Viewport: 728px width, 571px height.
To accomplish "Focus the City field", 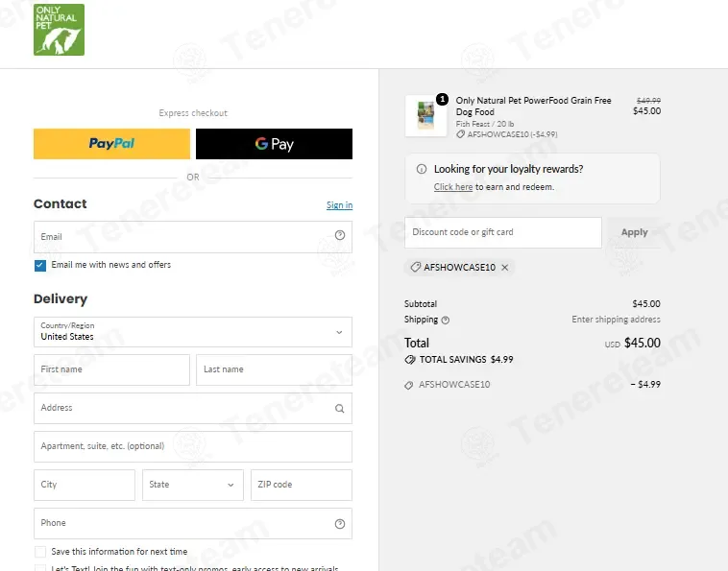I will tap(85, 486).
